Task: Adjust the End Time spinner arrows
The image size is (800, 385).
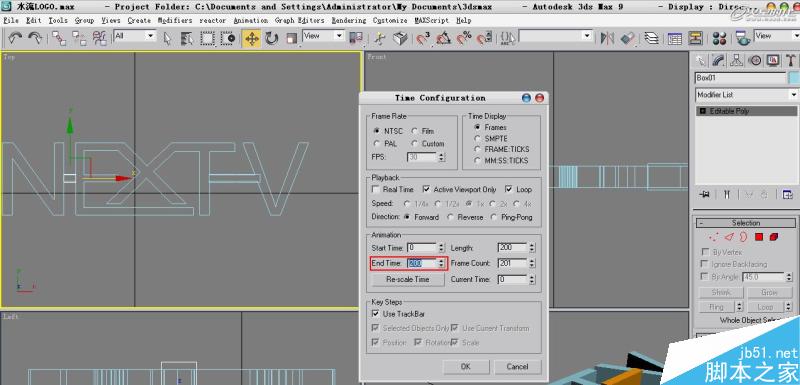Action: [x=441, y=264]
